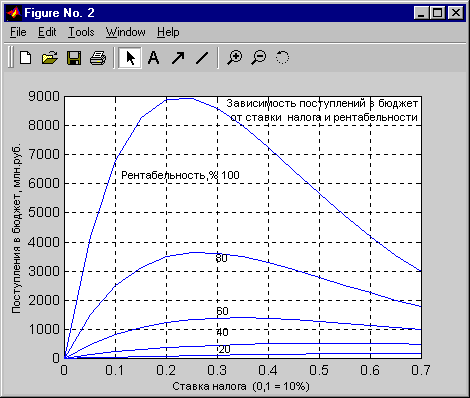Click x-axis tick label 0.3

point(217,370)
